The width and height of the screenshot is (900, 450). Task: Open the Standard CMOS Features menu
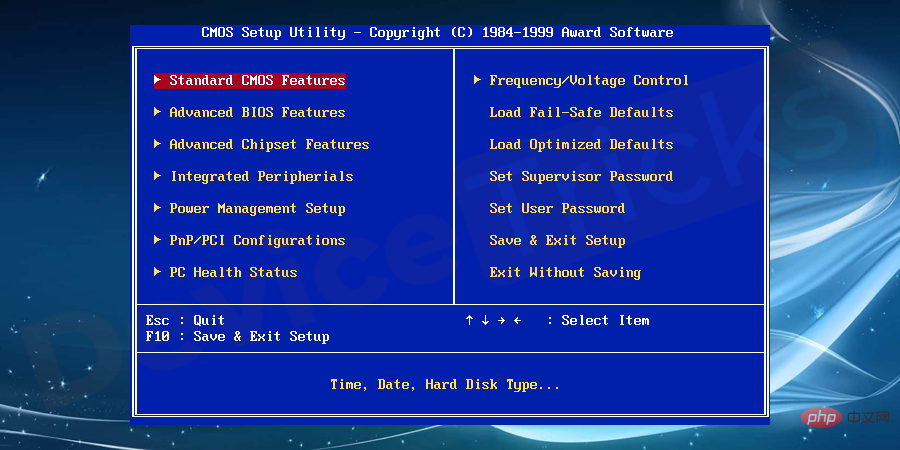point(257,80)
